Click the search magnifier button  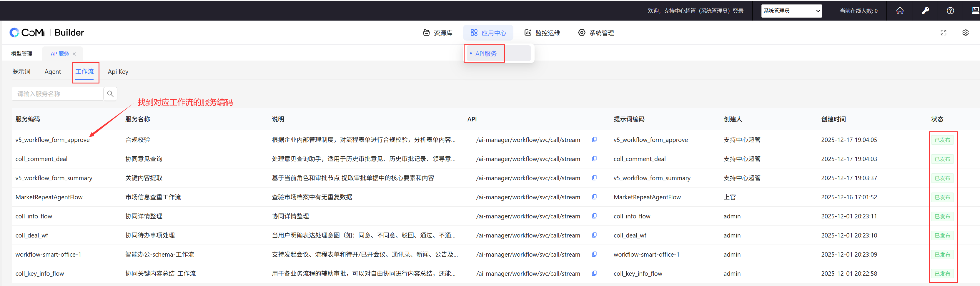tap(110, 93)
